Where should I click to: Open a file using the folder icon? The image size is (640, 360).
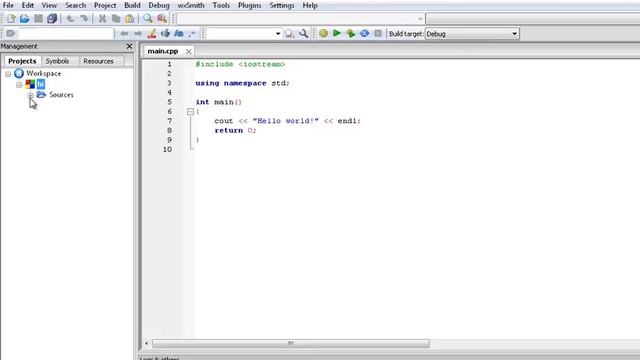[x=24, y=18]
